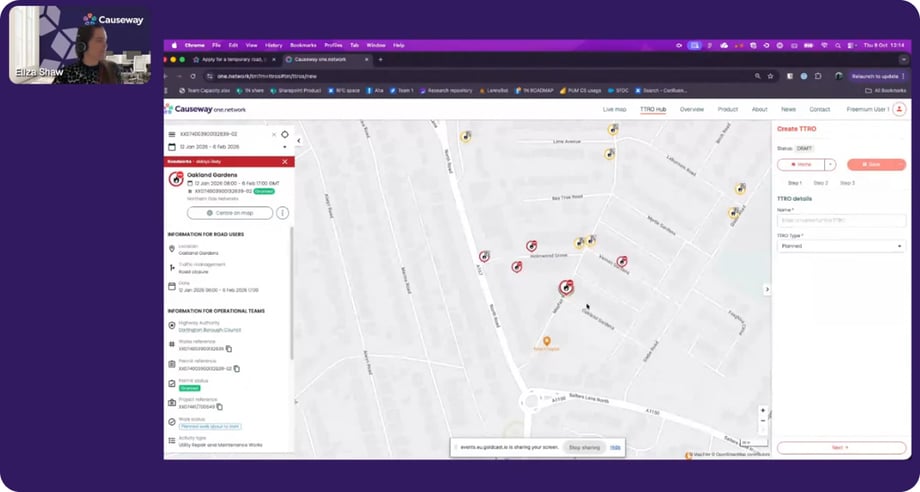920x492 pixels.
Task: Switch to the Live map tab
Action: 614,109
